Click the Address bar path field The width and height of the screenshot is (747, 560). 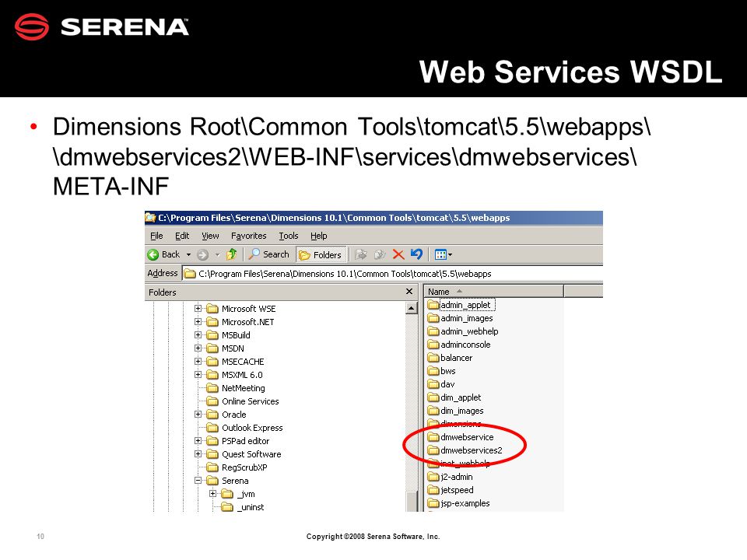[x=393, y=274]
